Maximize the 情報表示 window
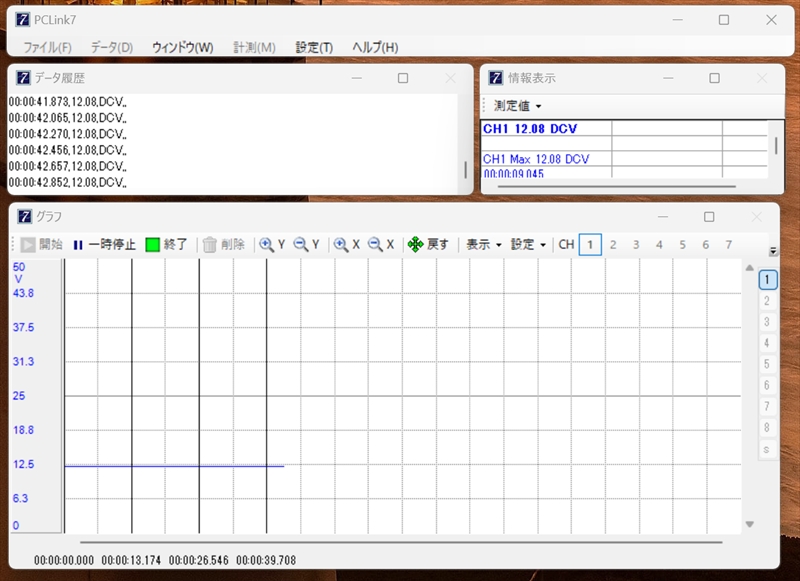Screen dimensions: 800x581 715,78
